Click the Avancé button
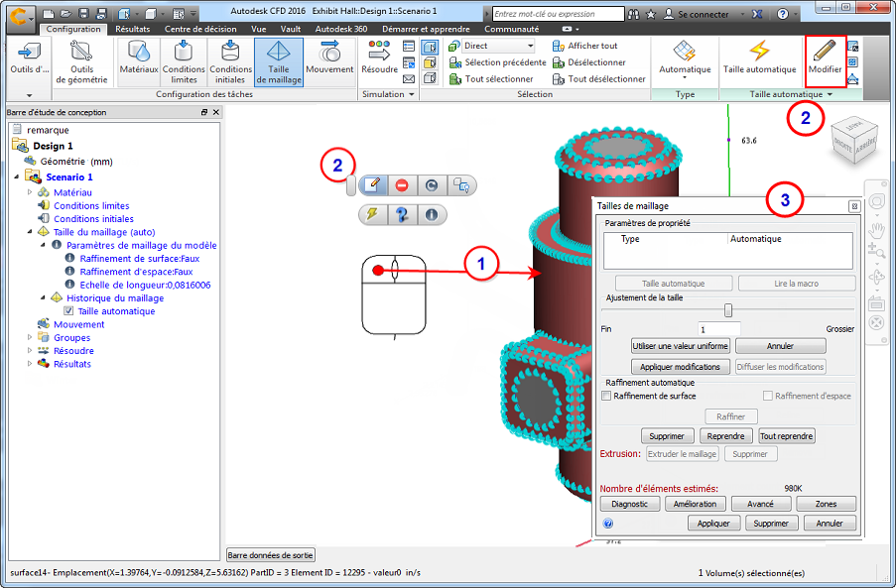Viewport: 896px width, 588px height. 761,504
